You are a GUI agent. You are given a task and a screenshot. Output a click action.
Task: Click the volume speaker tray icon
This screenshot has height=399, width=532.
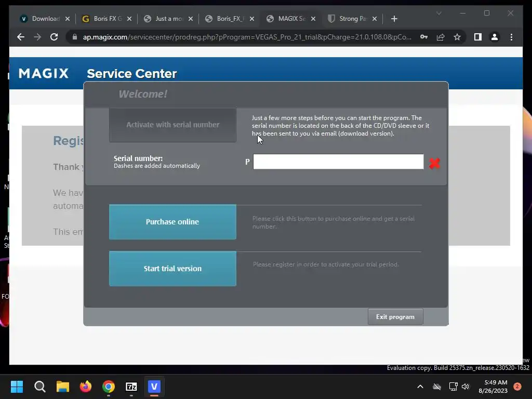click(x=465, y=387)
